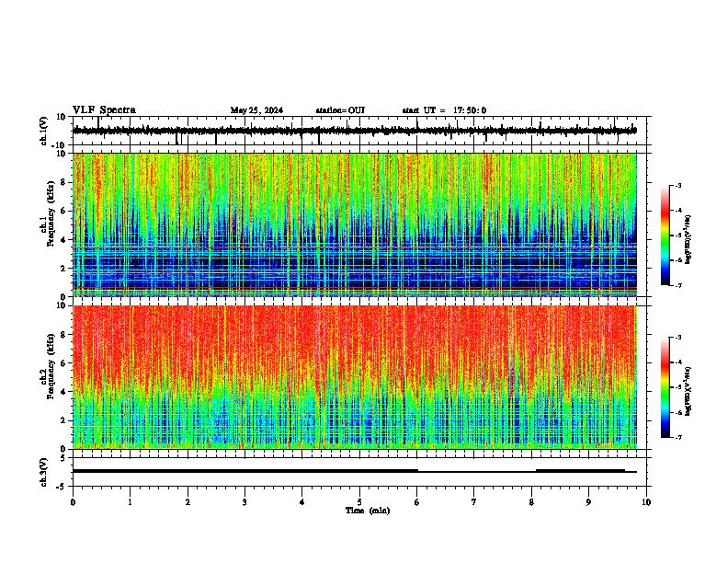728x563 pixels.
Task: Click the "6" kHz tick on ch.2 frequency axis
Action: click(64, 363)
